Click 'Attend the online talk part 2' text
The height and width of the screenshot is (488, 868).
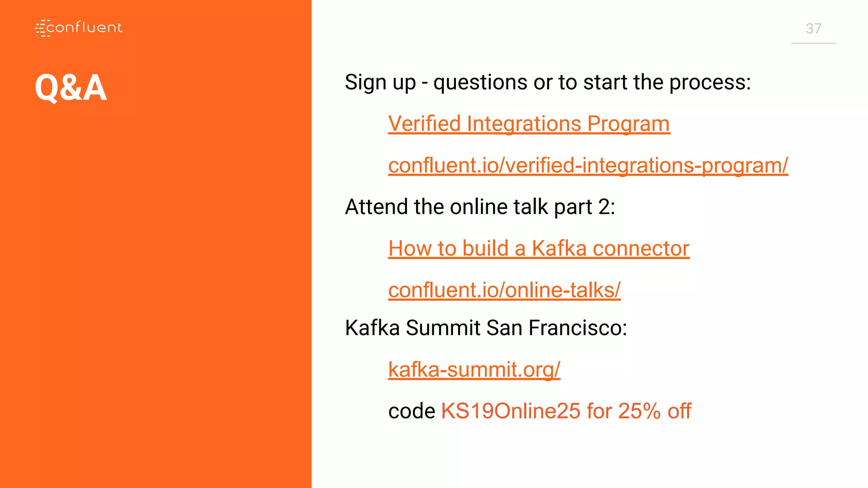(480, 207)
